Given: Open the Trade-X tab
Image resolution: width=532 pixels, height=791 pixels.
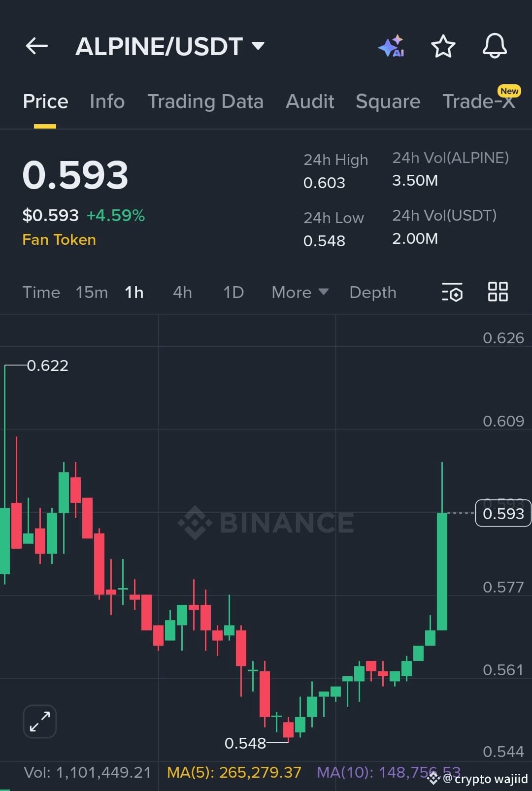Looking at the screenshot, I should tap(479, 101).
